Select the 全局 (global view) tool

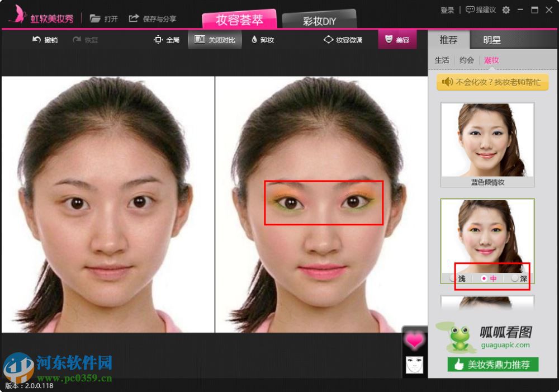click(166, 39)
